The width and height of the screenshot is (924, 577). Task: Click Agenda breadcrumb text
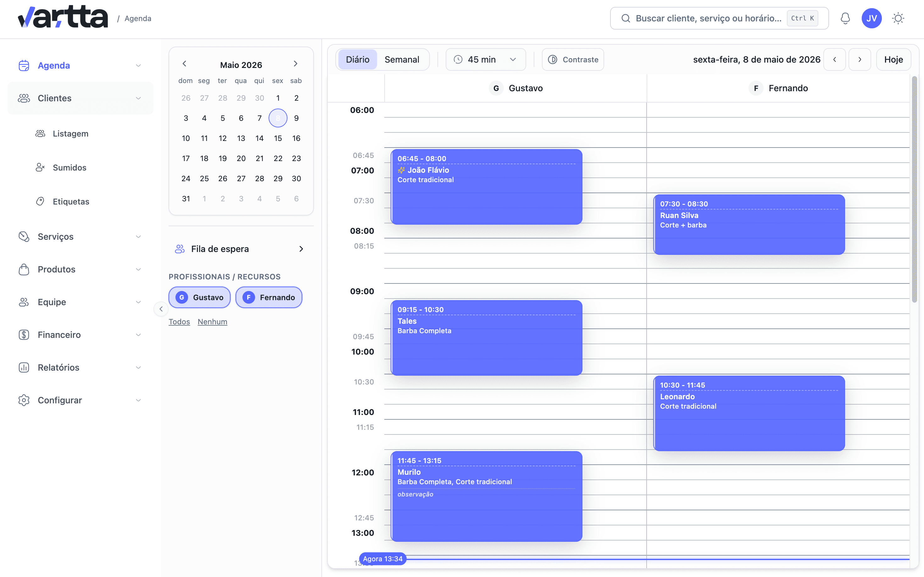(138, 18)
